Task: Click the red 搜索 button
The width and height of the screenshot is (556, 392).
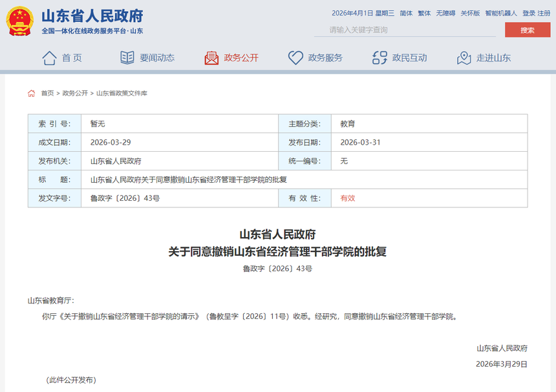Action: [528, 30]
